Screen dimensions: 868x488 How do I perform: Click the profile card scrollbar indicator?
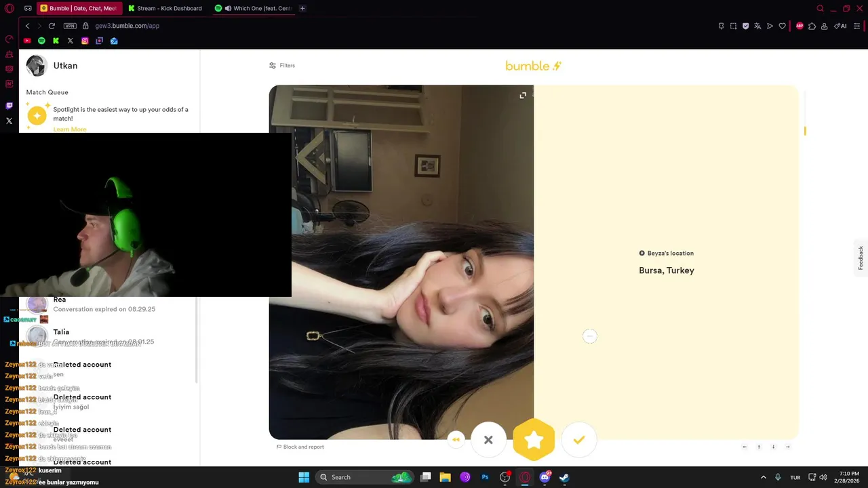(x=805, y=131)
